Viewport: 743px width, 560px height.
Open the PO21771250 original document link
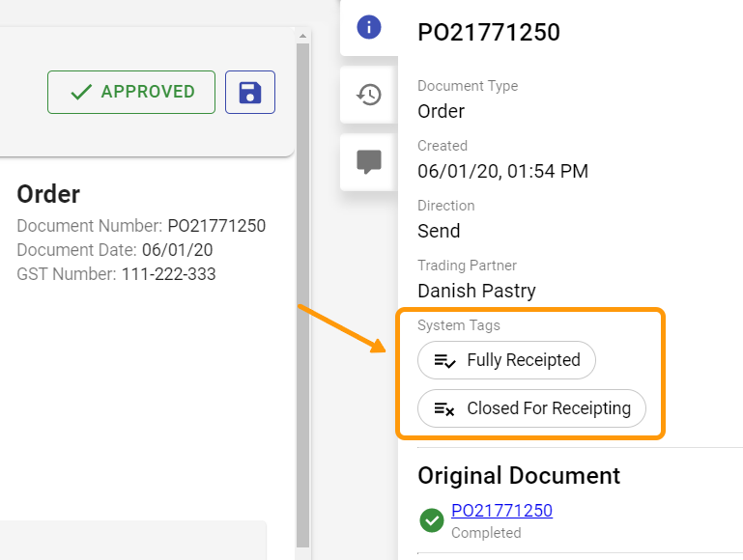pyautogui.click(x=501, y=511)
